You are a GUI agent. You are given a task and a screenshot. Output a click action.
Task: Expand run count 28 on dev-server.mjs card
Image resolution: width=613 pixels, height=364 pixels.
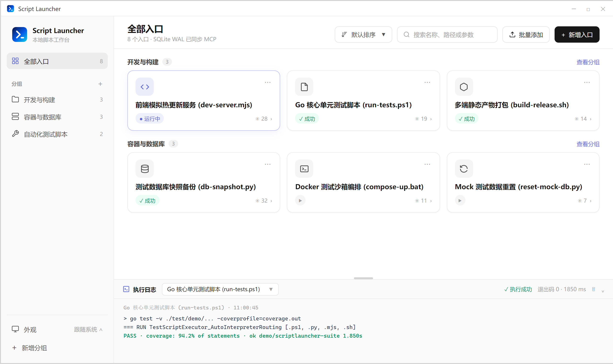(264, 119)
